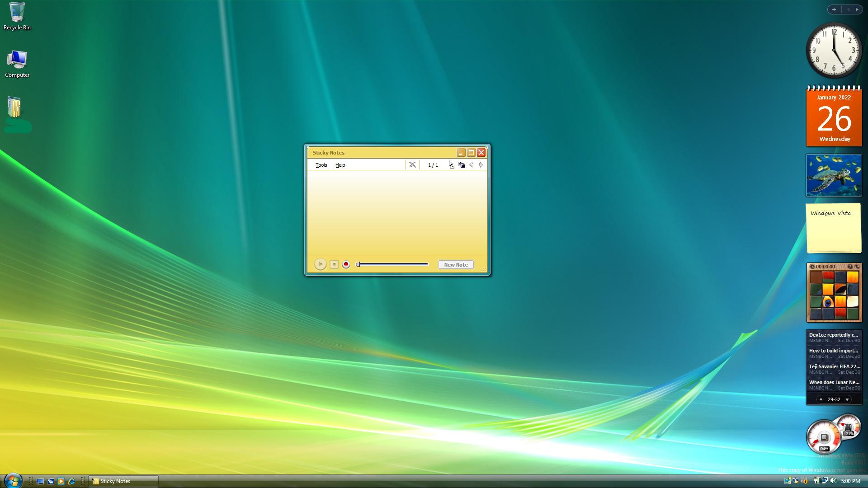Open the Picture Puzzle help with the question mark icon

(850, 267)
